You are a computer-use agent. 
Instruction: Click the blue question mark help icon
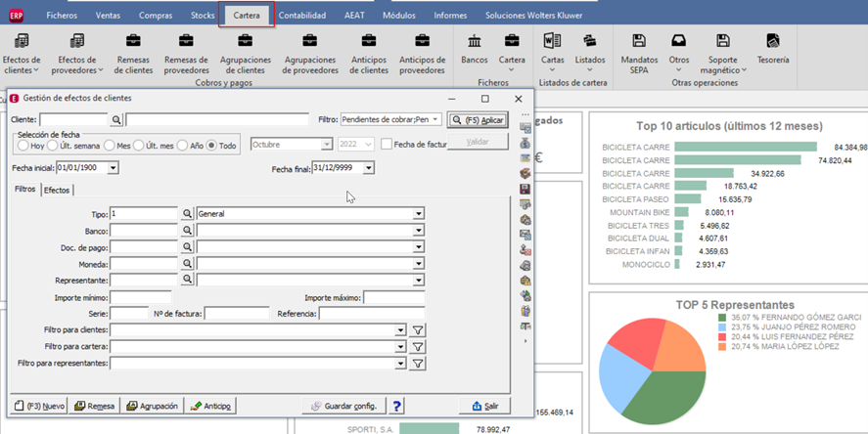396,406
